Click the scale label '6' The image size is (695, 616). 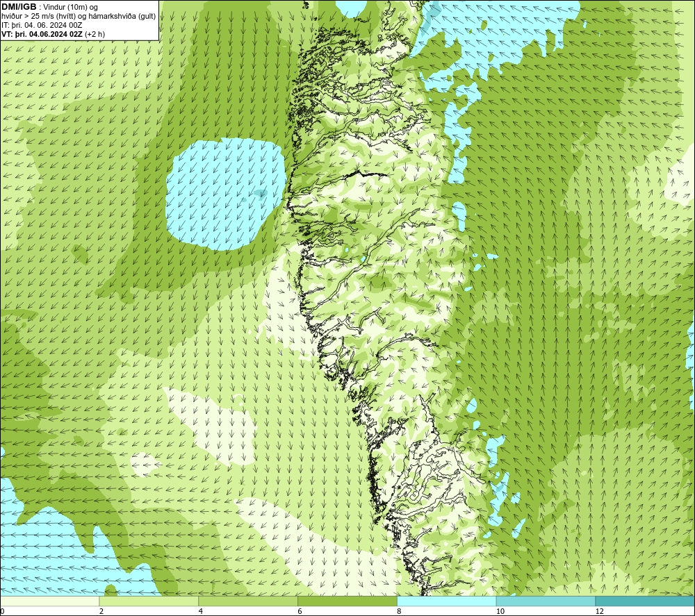[x=300, y=611]
